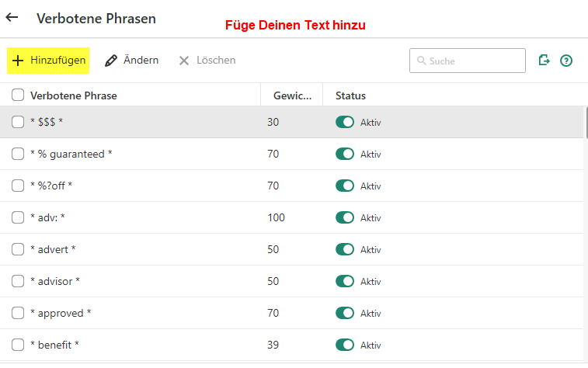Click the magnifier icon in search box
Viewport: 588px width, 368px height.
[x=421, y=61]
